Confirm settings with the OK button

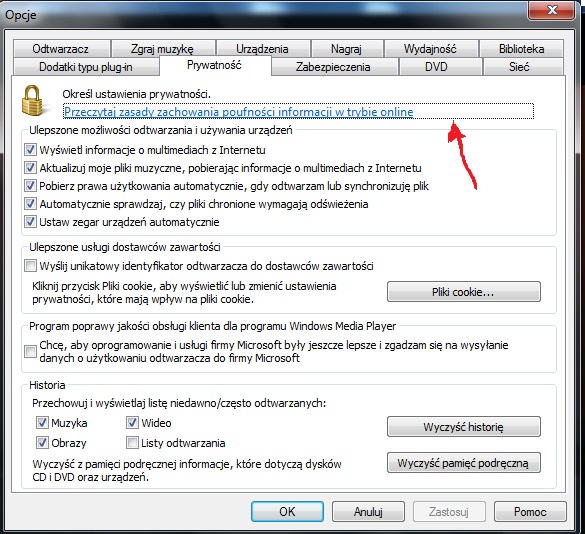click(x=287, y=511)
